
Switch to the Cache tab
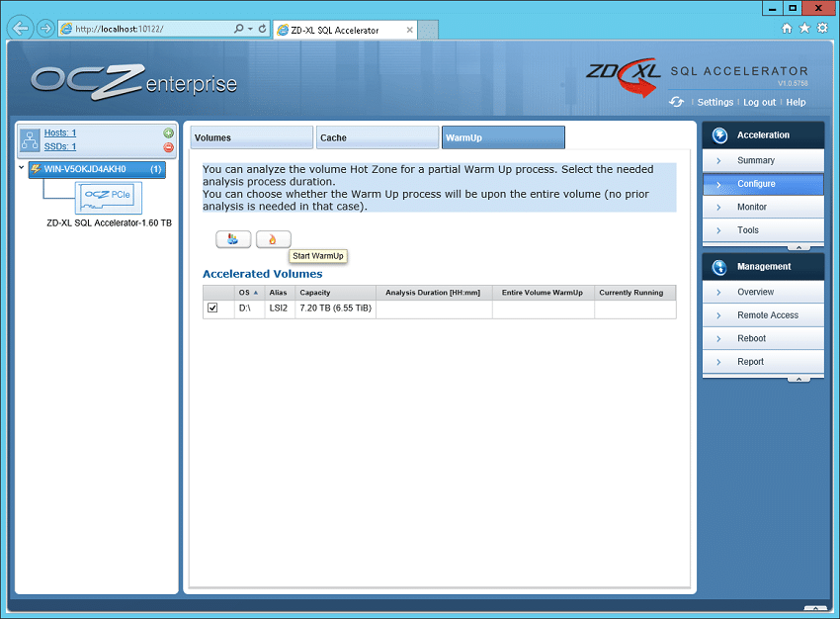(x=378, y=137)
